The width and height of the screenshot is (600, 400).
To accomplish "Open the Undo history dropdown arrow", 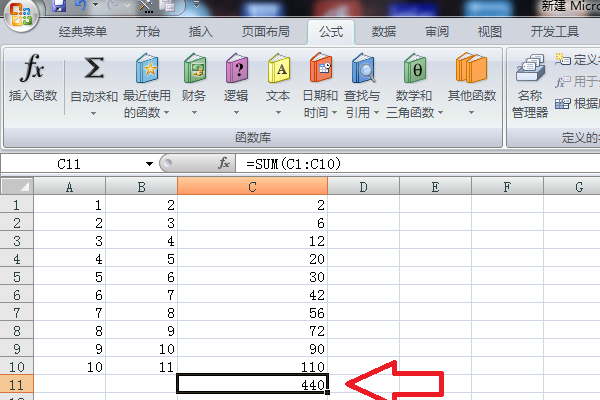I will click(96, 5).
